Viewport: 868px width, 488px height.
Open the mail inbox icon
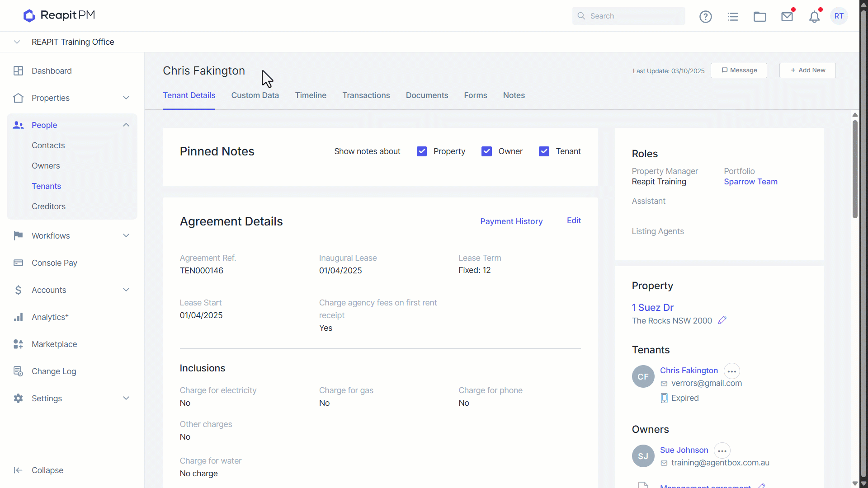coord(787,17)
